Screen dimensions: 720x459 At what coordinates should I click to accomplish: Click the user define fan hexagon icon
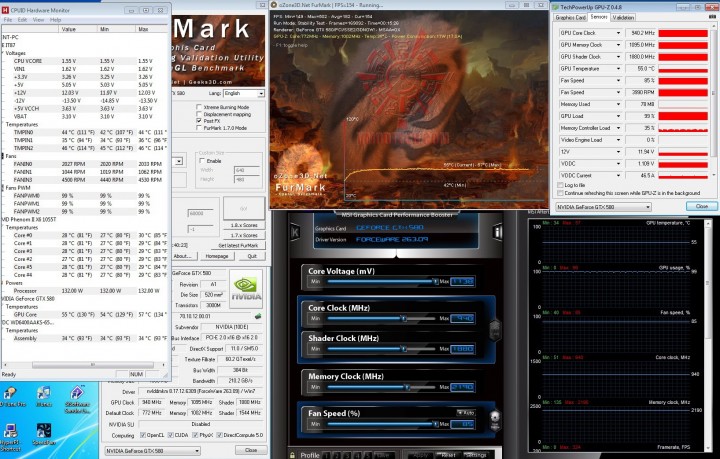click(x=495, y=419)
